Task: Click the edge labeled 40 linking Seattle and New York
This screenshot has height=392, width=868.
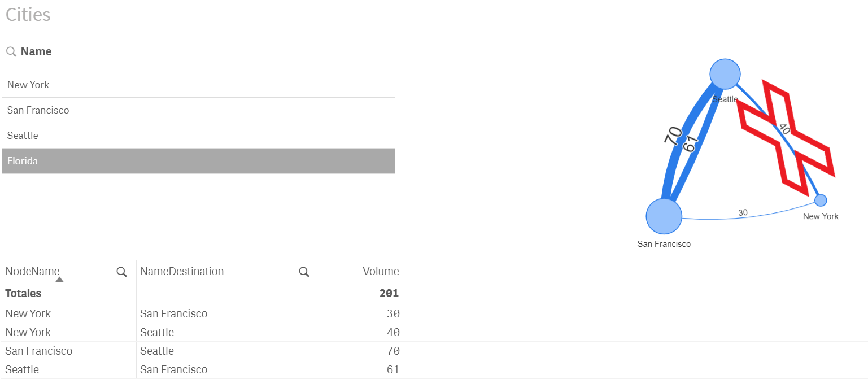Action: (783, 129)
